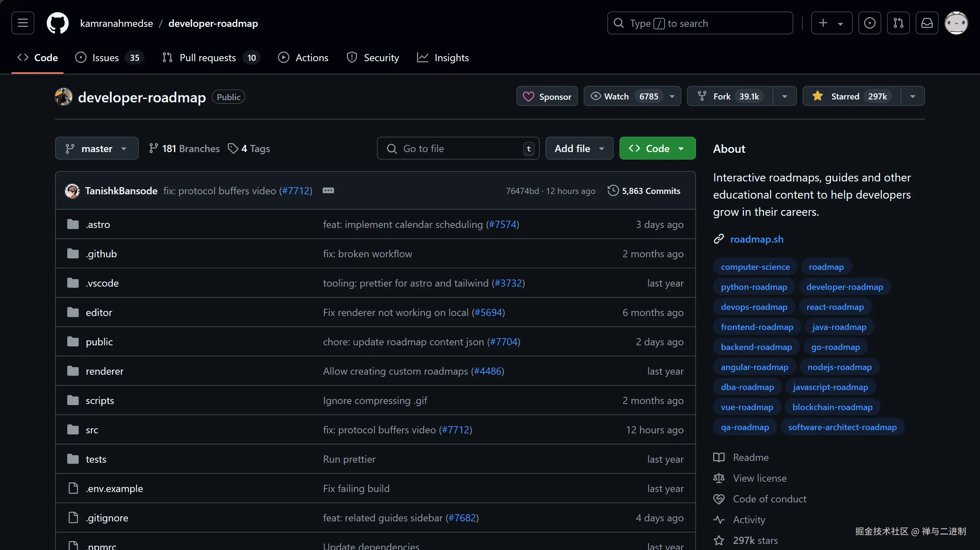The height and width of the screenshot is (550, 980).
Task: Click the pull requests icon in header
Action: click(x=898, y=23)
